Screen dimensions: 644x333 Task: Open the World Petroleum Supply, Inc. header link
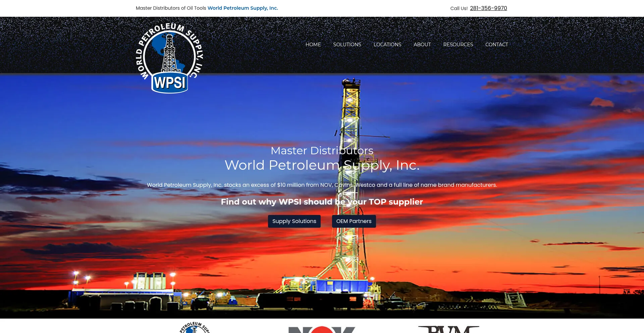click(x=243, y=8)
